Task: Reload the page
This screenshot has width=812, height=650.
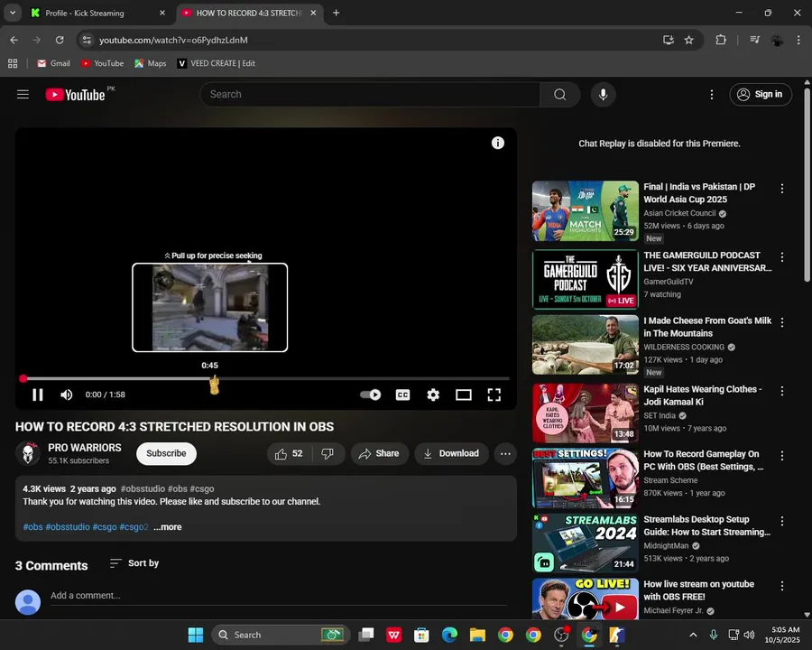Action: pos(60,40)
